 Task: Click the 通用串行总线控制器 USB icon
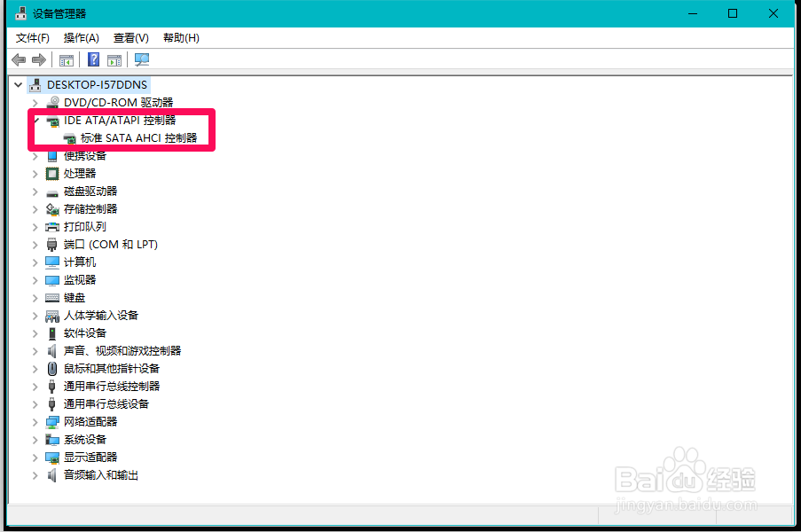tap(52, 387)
